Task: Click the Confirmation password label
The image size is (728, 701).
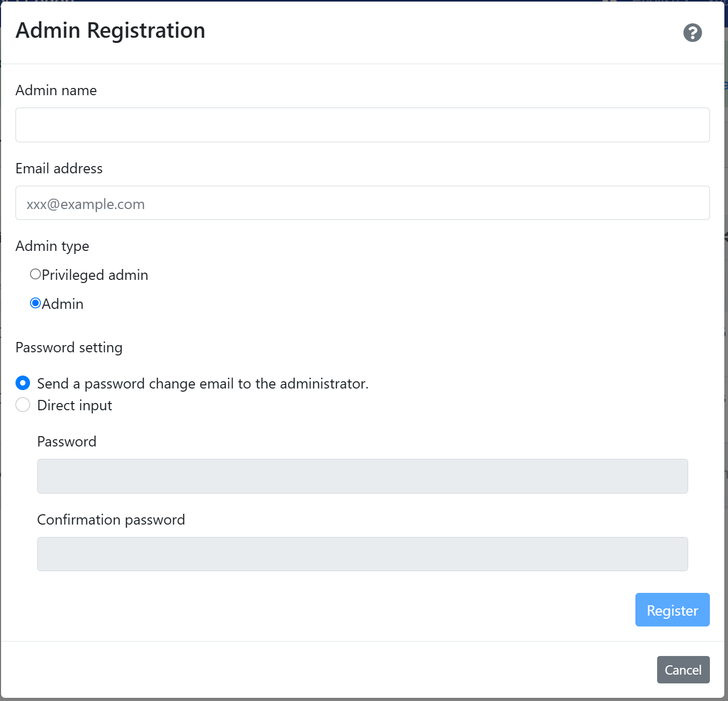Action: [x=111, y=519]
